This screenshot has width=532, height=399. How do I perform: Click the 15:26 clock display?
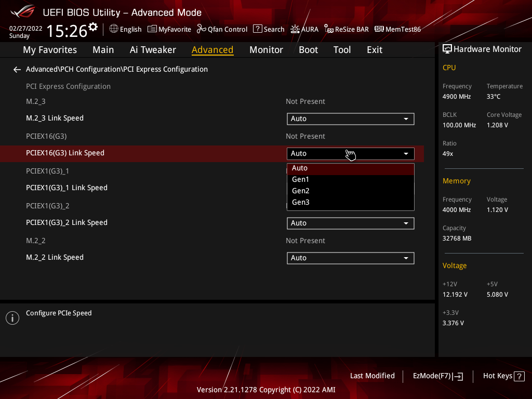[x=67, y=31]
